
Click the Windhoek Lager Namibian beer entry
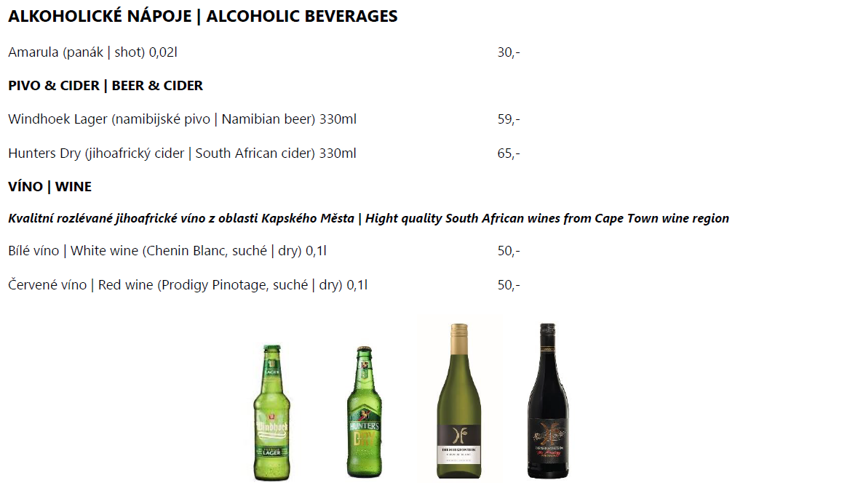tap(182, 119)
